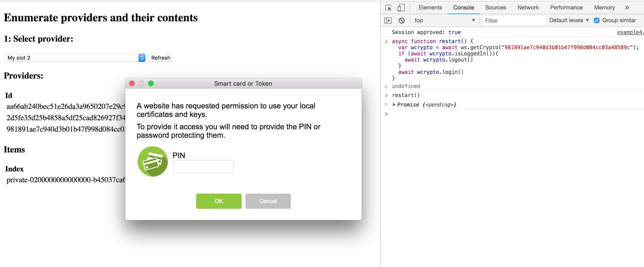Confirm PIN entry with OK button
The image size is (644, 267).
click(x=219, y=201)
